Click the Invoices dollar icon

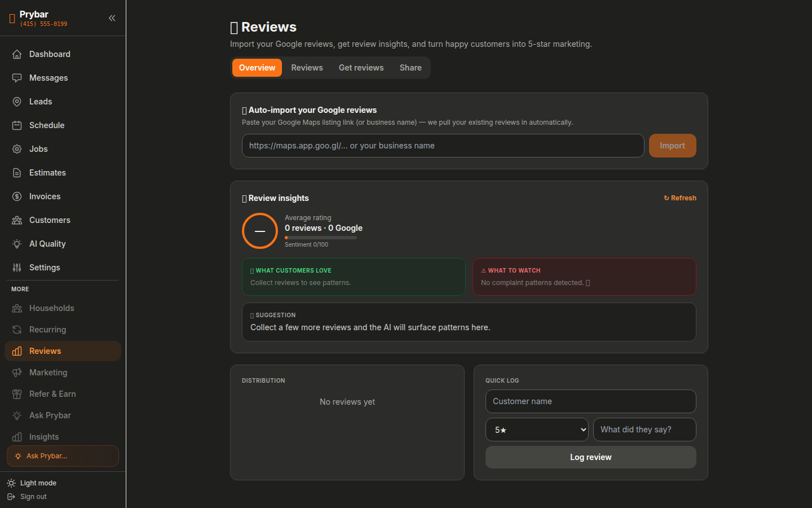pyautogui.click(x=17, y=196)
